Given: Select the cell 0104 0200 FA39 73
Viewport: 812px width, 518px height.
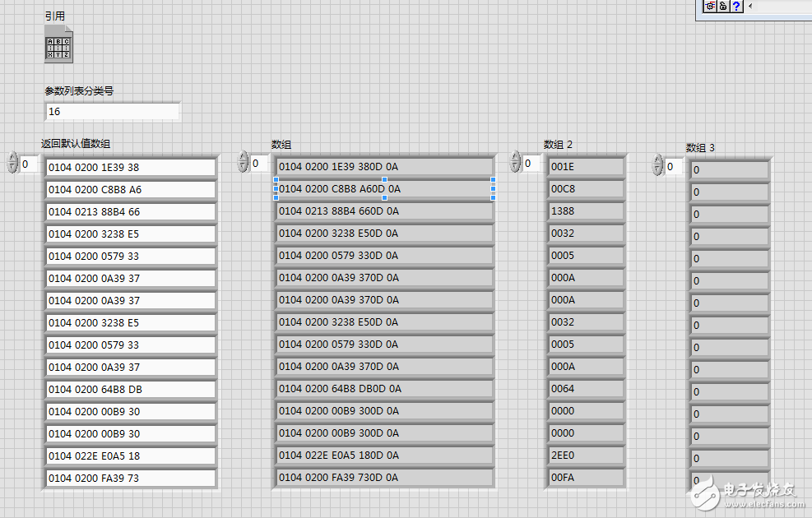Looking at the screenshot, I should point(131,479).
